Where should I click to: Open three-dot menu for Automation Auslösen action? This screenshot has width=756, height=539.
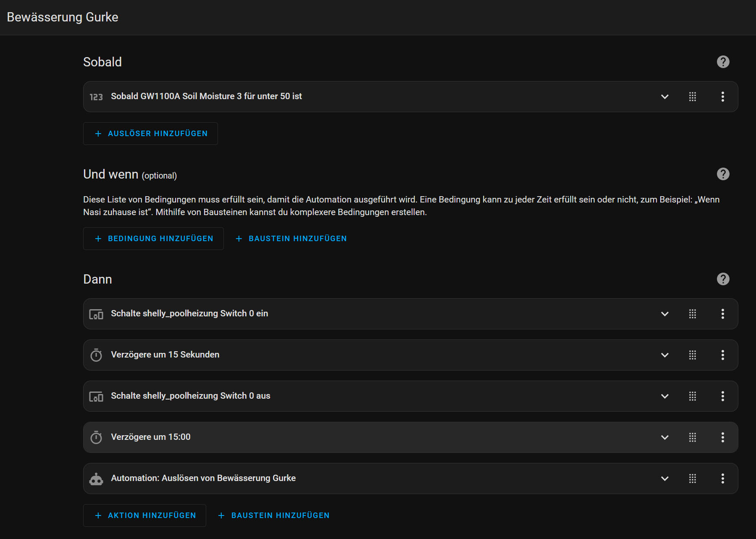[x=722, y=479]
